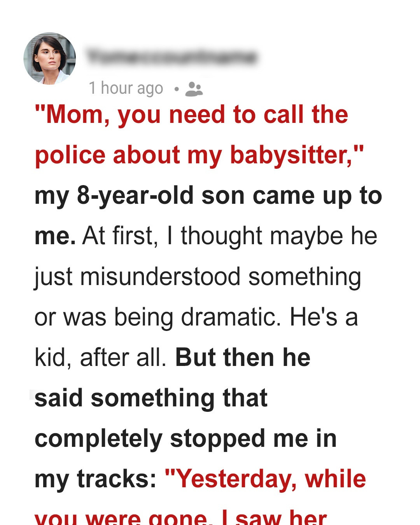Click line "just misunderstood something"
Image resolution: width=420 pixels, height=525 pixels.
(198, 276)
